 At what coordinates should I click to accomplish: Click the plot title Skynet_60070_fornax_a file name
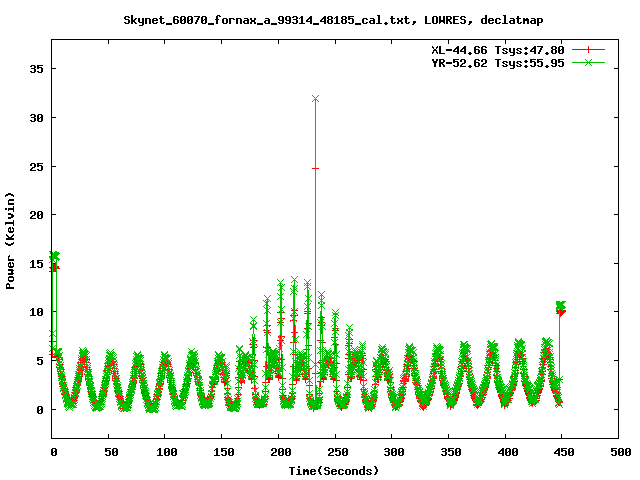coord(267,20)
